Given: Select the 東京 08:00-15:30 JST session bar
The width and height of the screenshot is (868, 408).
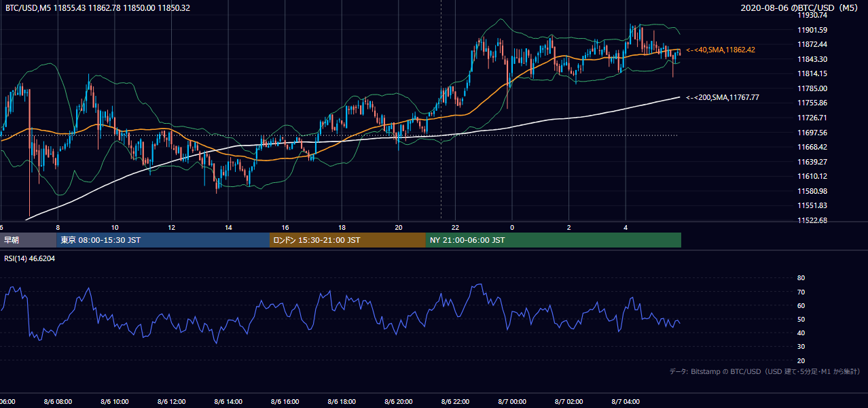Looking at the screenshot, I should point(163,240).
